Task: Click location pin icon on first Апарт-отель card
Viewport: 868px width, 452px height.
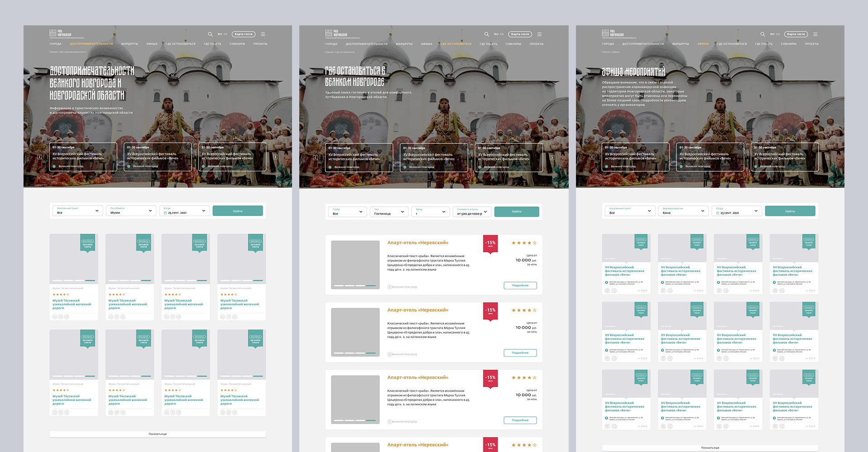Action: [389, 287]
